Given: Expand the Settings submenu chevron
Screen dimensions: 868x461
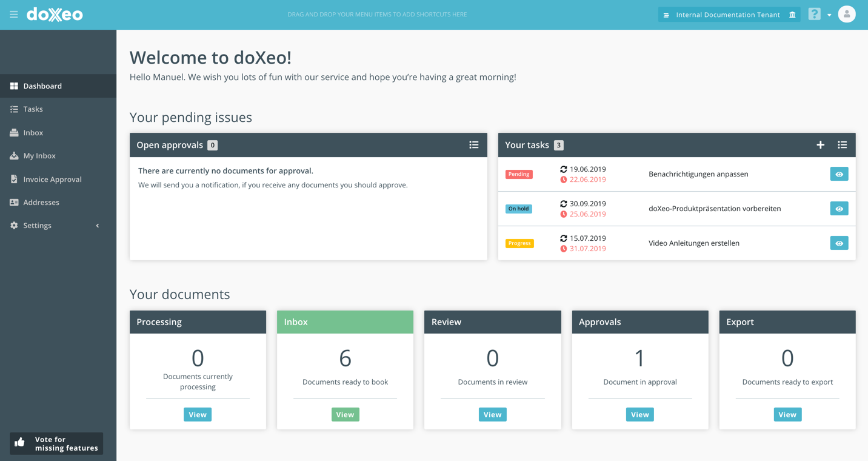Looking at the screenshot, I should click(x=98, y=226).
